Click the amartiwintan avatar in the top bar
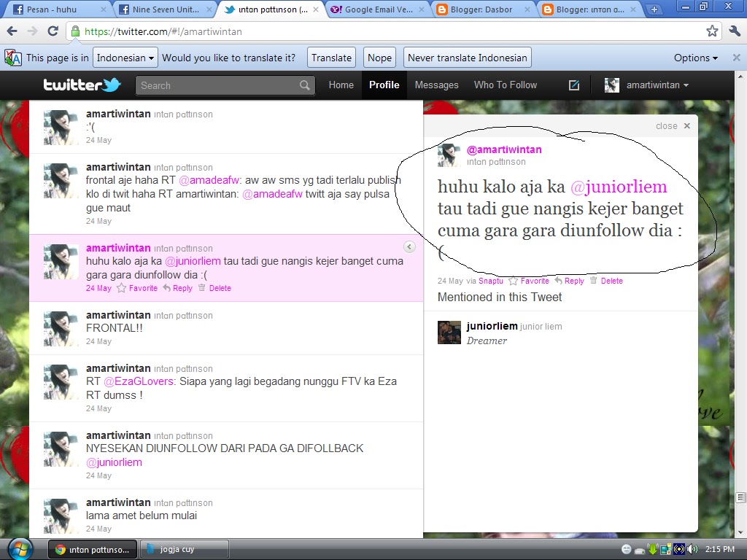This screenshot has height=560, width=747. coord(612,85)
